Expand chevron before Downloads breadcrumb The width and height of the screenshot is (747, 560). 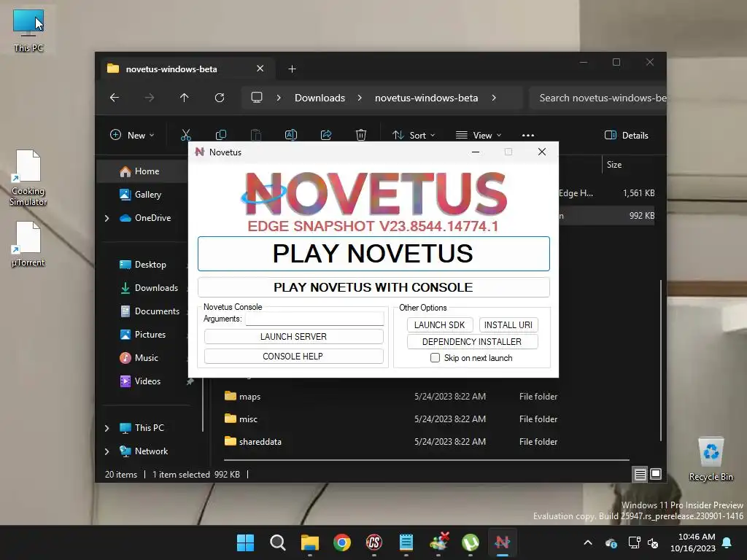(279, 98)
